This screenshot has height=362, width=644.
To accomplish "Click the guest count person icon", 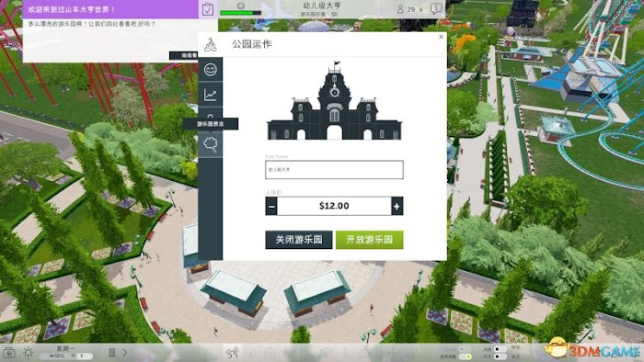I will (x=400, y=8).
